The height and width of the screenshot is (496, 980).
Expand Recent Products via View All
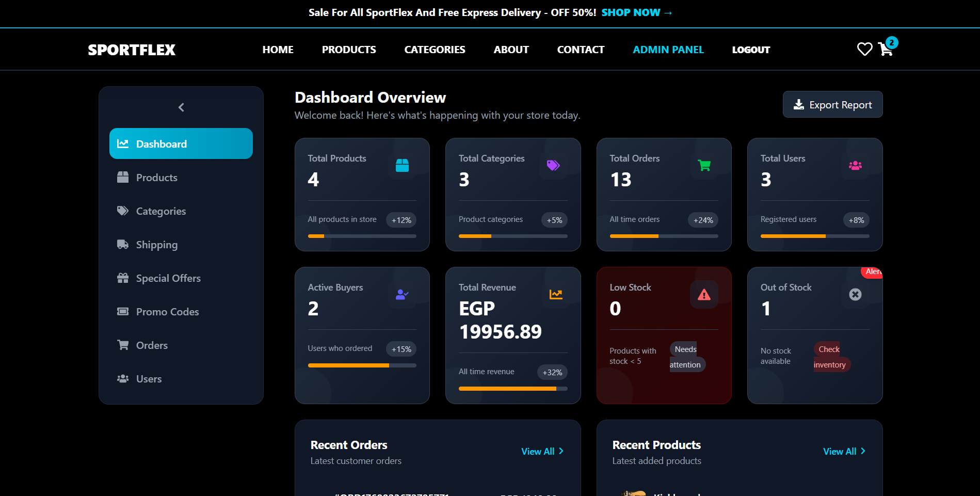(x=844, y=452)
